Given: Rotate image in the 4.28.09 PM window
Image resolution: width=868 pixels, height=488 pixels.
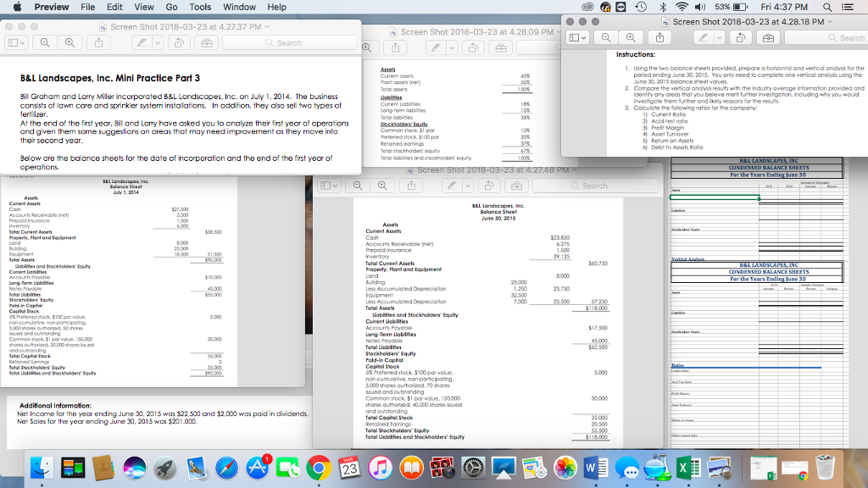Looking at the screenshot, I should click(x=473, y=48).
